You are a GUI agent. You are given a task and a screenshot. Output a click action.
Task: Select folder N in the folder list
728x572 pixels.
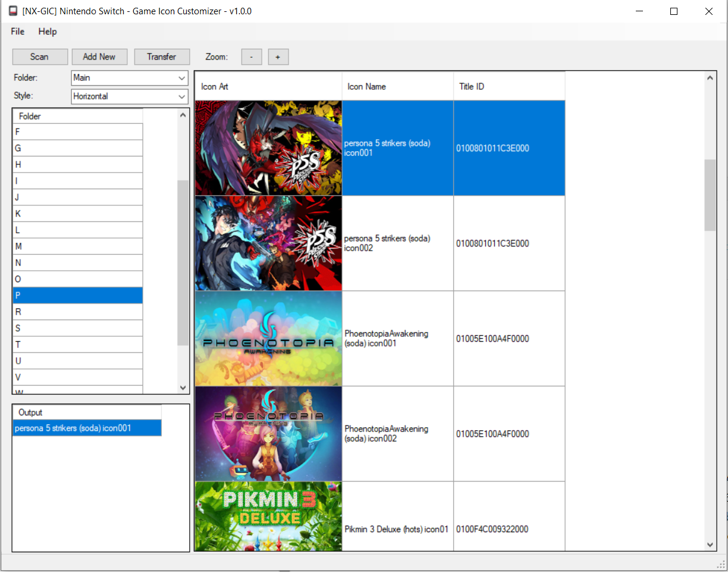78,262
